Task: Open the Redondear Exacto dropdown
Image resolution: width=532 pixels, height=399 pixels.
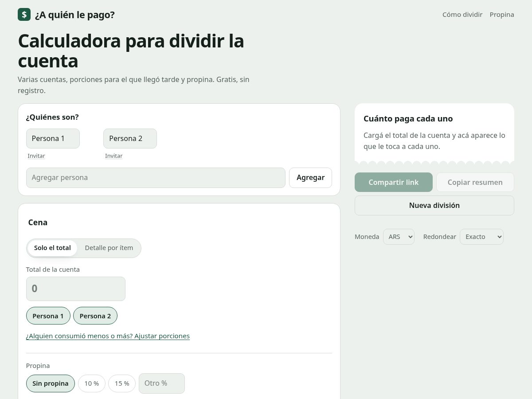Action: pyautogui.click(x=481, y=237)
